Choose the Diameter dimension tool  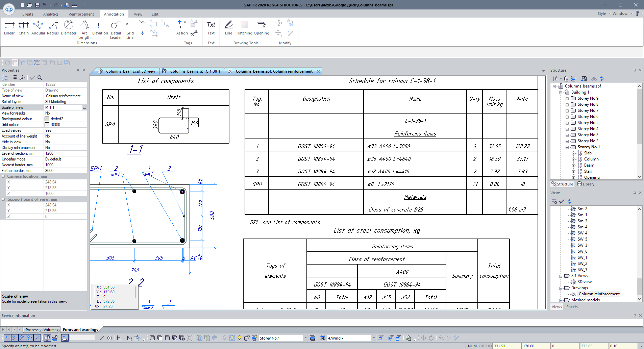(69, 27)
